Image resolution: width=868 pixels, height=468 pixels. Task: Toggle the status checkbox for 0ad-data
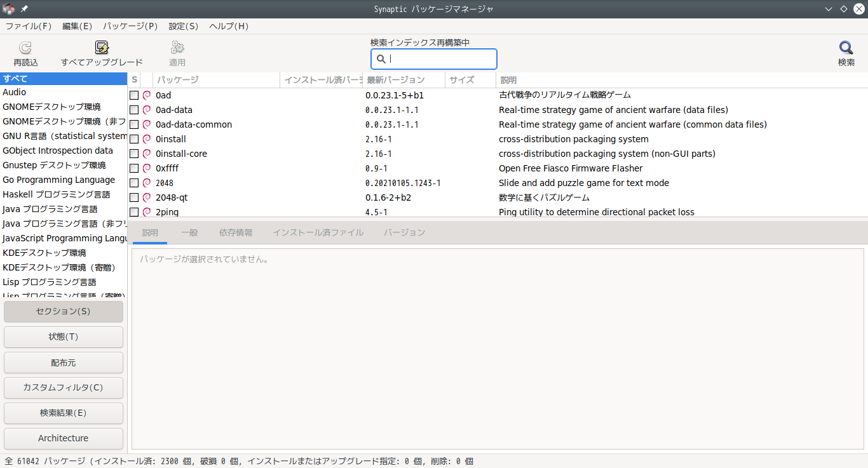134,110
